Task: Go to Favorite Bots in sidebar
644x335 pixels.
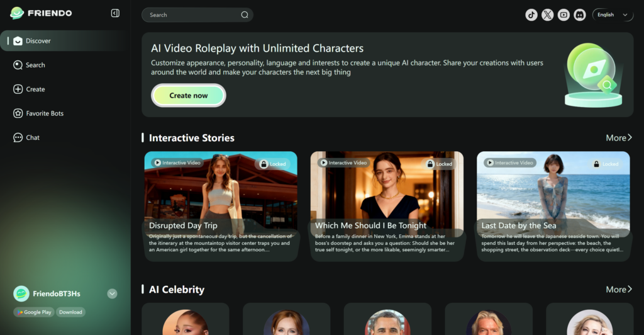Action: coord(44,113)
